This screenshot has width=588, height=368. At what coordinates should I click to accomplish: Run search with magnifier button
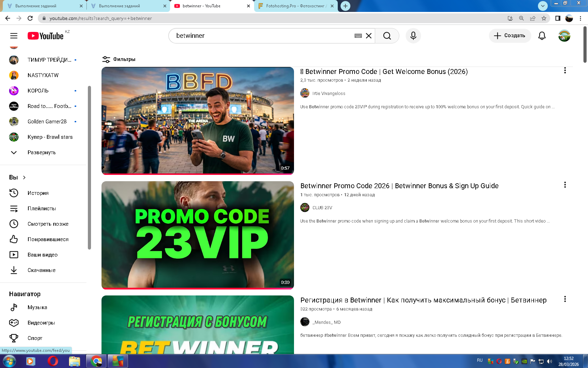[x=387, y=36]
